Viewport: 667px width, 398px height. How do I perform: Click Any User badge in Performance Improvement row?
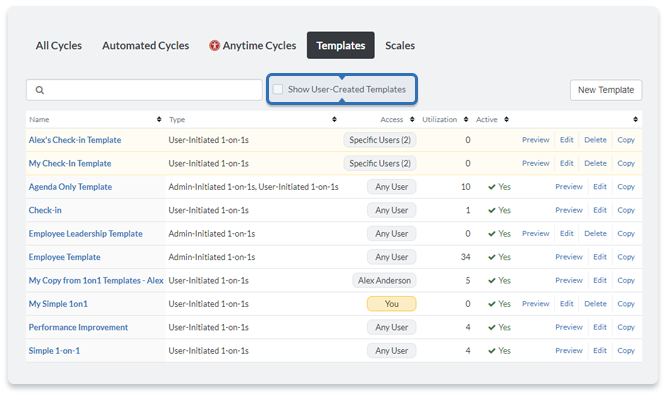391,327
